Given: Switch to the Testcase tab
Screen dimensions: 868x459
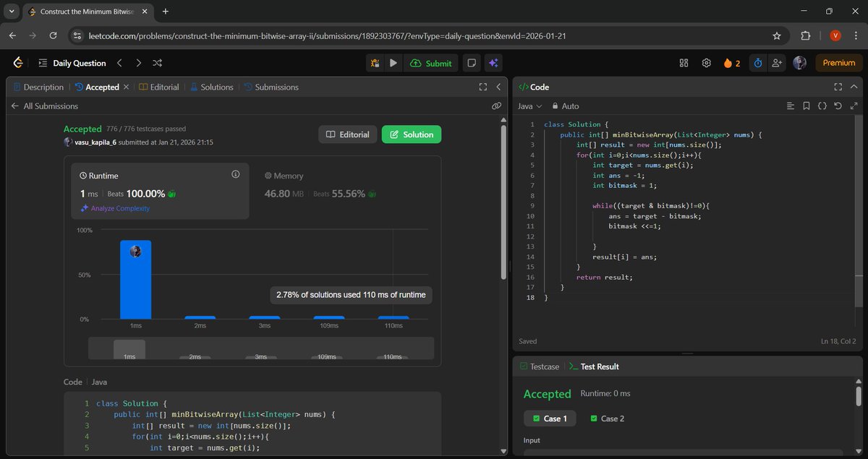Looking at the screenshot, I should (x=540, y=366).
